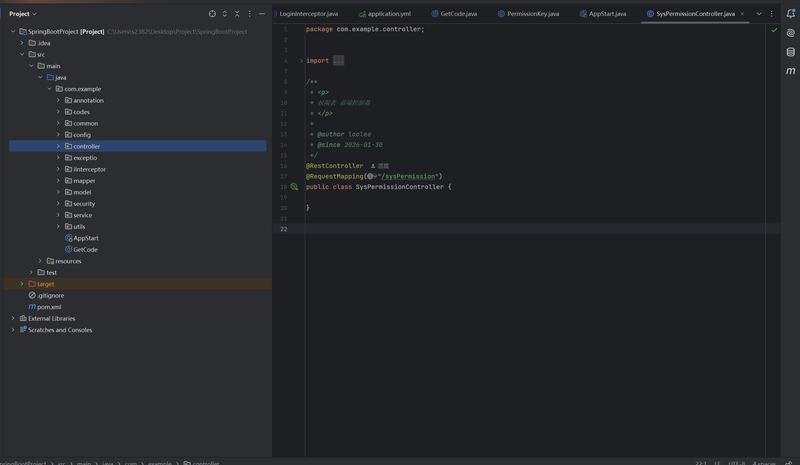The width and height of the screenshot is (800, 465).
Task: Open the Maven tool window icon
Action: (x=790, y=71)
